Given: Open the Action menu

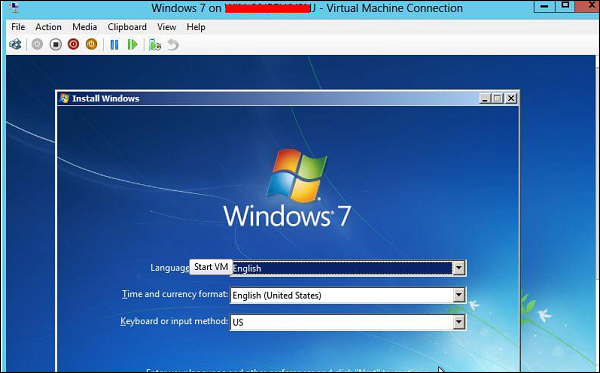Looking at the screenshot, I should click(48, 27).
